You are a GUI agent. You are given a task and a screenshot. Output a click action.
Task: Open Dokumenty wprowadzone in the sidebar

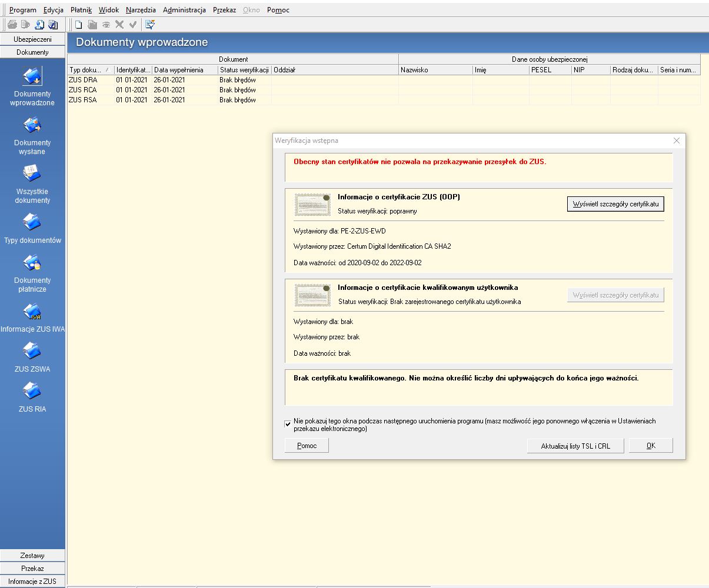(32, 76)
